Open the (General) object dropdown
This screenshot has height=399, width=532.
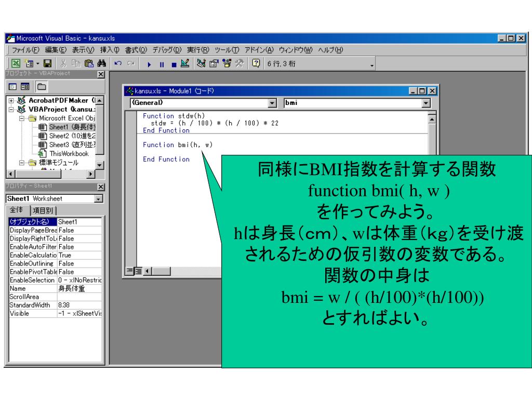pos(272,103)
